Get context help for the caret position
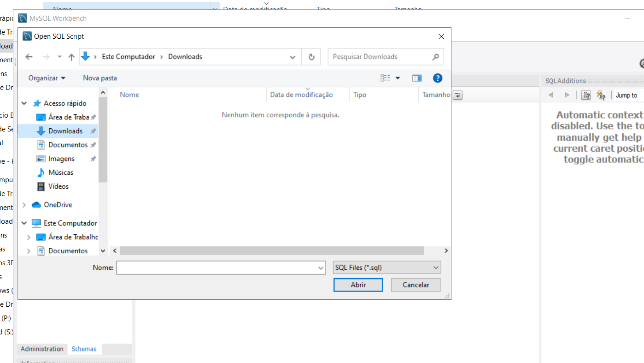Screen dimensions: 644x363 point(586,95)
